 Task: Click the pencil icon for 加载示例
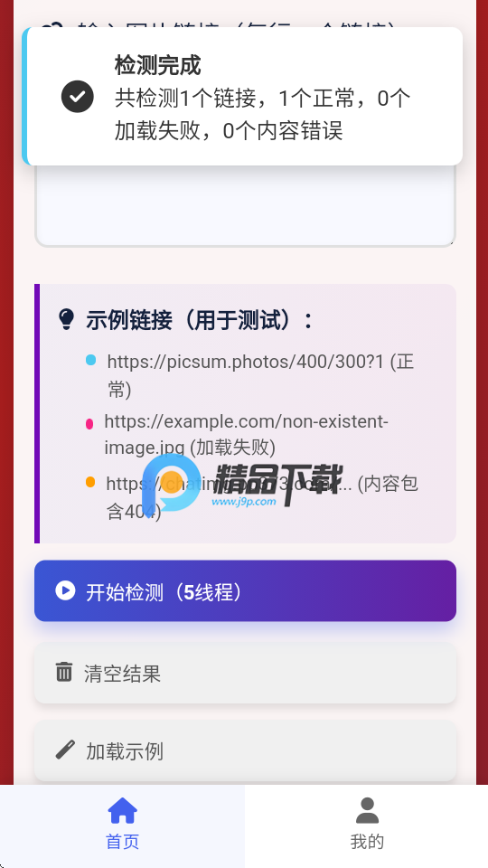click(65, 750)
